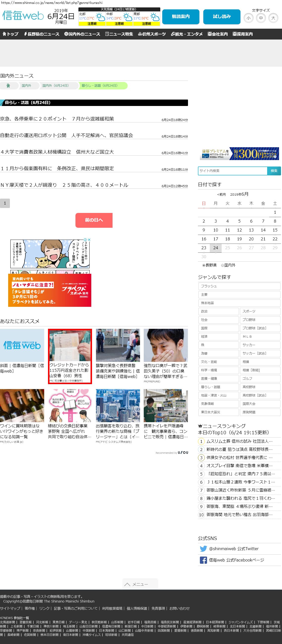This screenshot has height=644, width=282.
Task: Open article １１月から偕楽園有料に
Action: [x=57, y=168]
